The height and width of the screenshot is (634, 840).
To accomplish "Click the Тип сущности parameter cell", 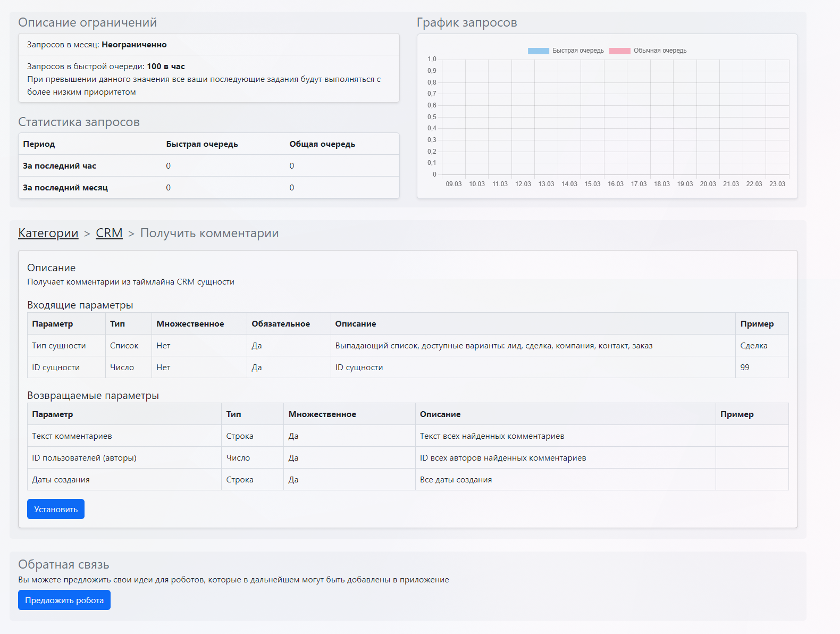I will click(x=59, y=346).
